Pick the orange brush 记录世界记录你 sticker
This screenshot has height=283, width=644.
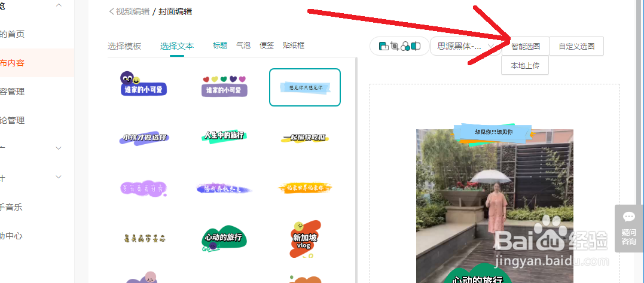pyautogui.click(x=305, y=188)
